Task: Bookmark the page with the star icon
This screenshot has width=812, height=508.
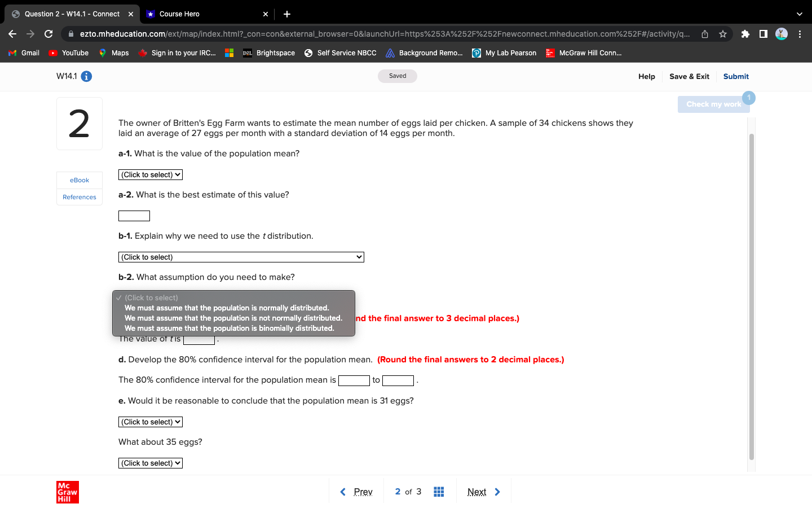Action: (722, 34)
